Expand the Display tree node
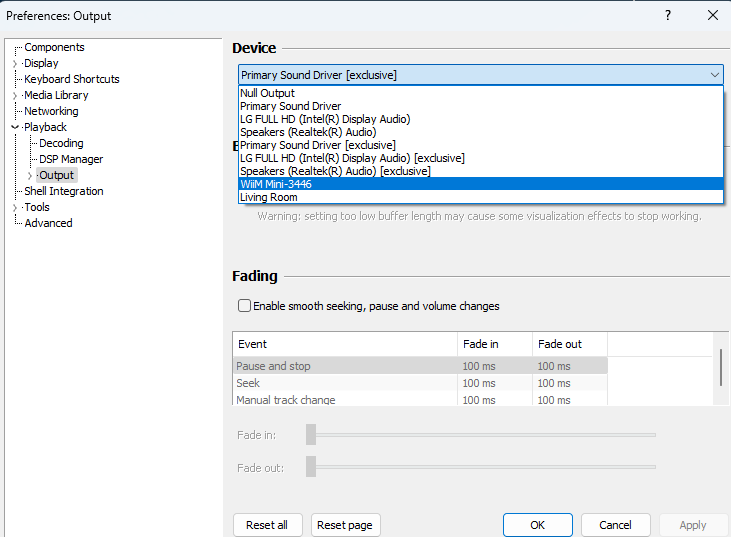This screenshot has height=537, width=731. click(x=15, y=64)
